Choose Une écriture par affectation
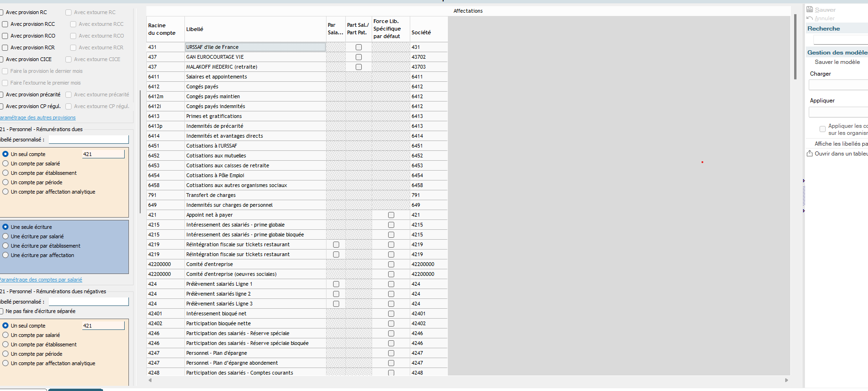 click(6, 255)
